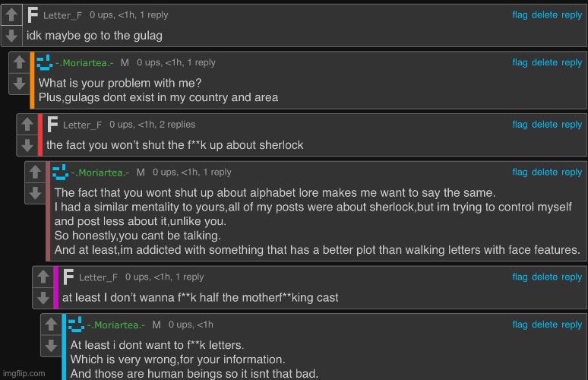
Task: Upvote the alphabet lore comment by Moriartea
Action: point(35,173)
